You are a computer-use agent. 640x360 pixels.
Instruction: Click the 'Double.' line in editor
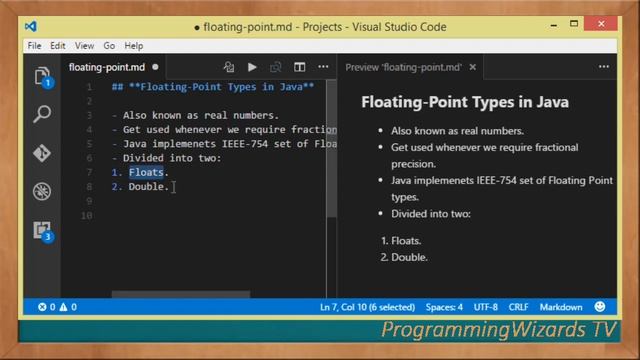coord(140,187)
